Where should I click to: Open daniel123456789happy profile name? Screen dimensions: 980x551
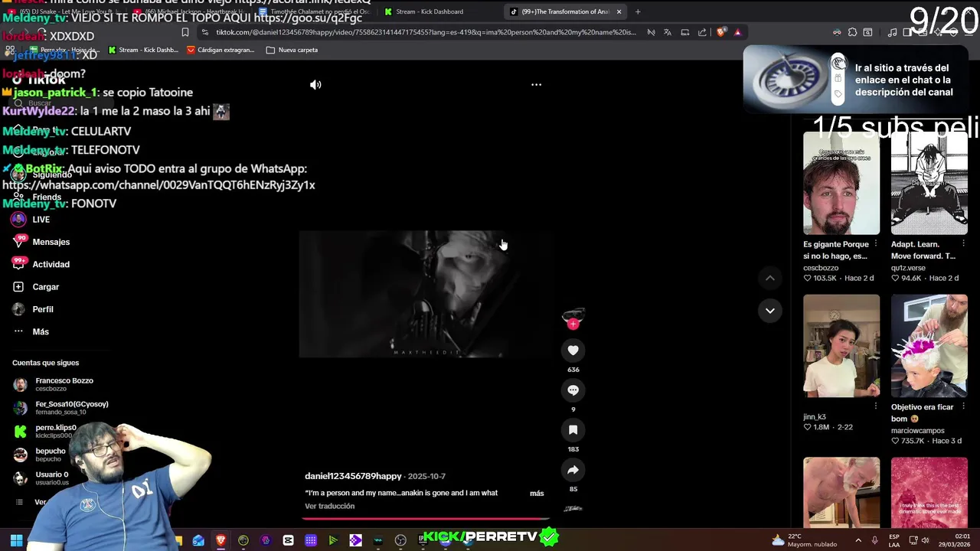[353, 476]
